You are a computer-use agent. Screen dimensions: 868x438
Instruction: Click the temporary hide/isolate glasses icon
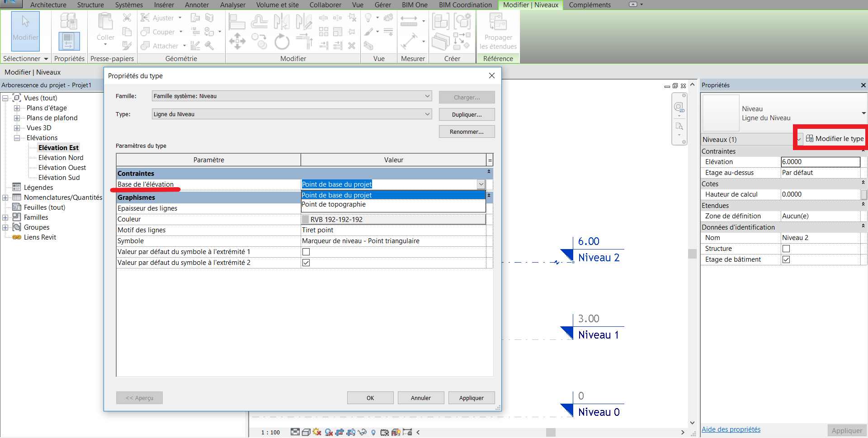(362, 432)
